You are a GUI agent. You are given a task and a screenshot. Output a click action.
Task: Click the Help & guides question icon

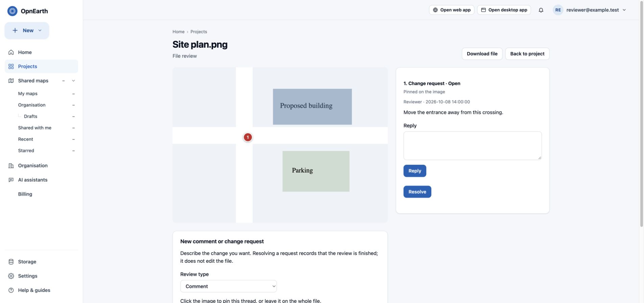[11, 290]
